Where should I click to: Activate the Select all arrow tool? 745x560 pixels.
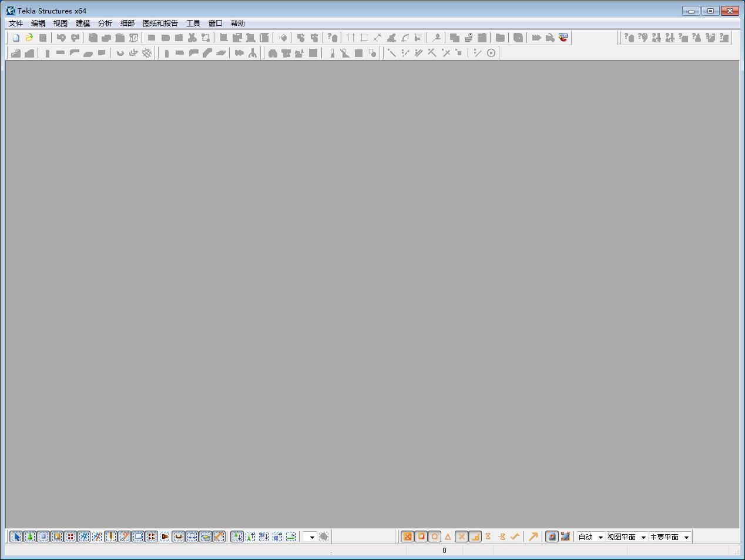point(16,536)
